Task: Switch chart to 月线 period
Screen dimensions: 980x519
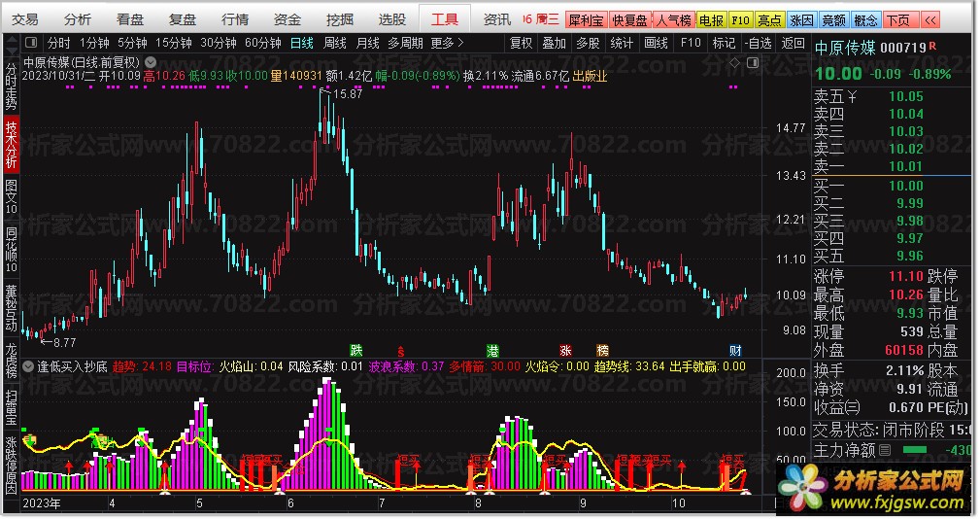Action: click(367, 43)
